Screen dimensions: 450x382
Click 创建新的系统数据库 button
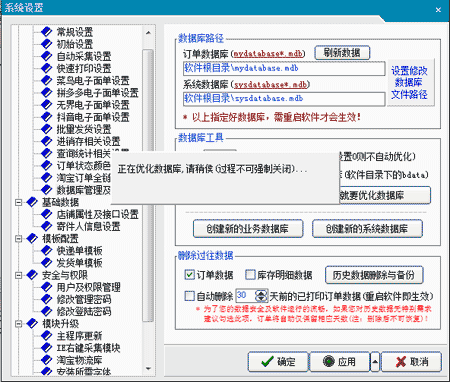pos(367,229)
